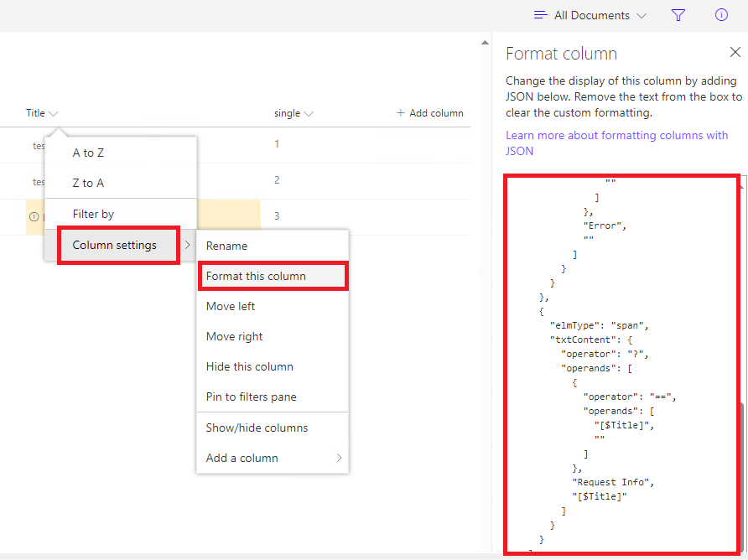Click the single column value 1

[277, 144]
